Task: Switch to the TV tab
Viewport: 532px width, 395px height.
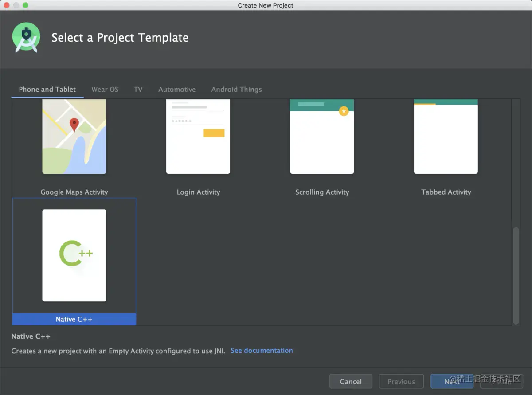Action: point(138,89)
